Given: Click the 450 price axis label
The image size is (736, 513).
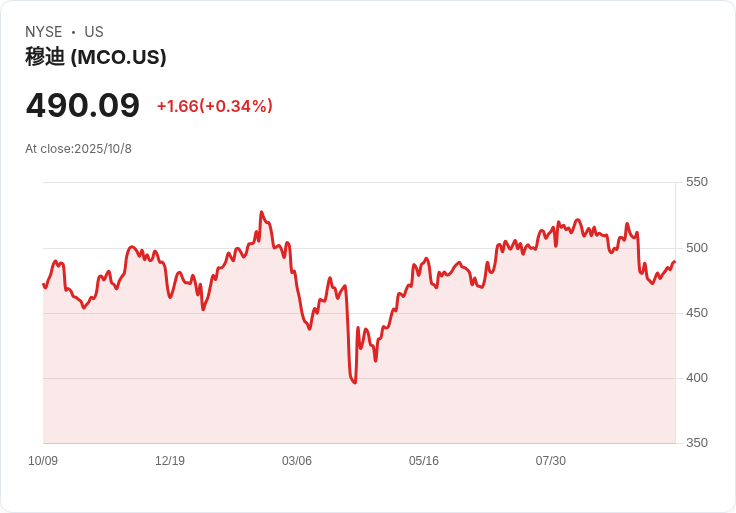Looking at the screenshot, I should [697, 313].
